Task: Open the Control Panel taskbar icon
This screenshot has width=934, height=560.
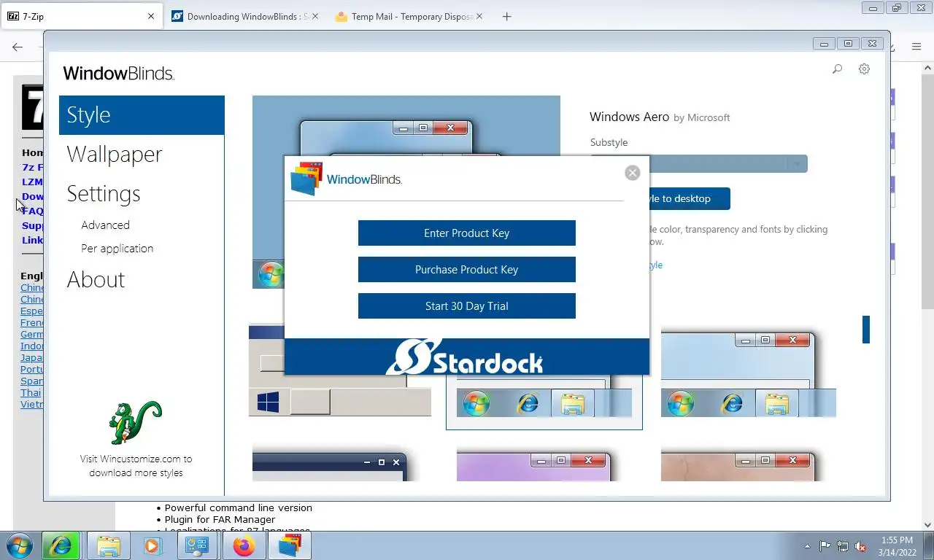Action: (x=197, y=545)
